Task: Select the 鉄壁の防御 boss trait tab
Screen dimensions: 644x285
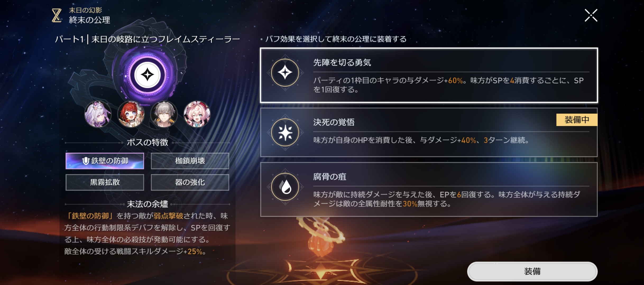Action: point(105,161)
